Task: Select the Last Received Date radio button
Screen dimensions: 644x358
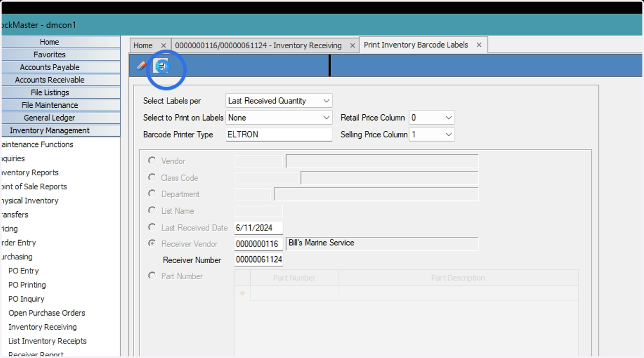Action: point(152,227)
